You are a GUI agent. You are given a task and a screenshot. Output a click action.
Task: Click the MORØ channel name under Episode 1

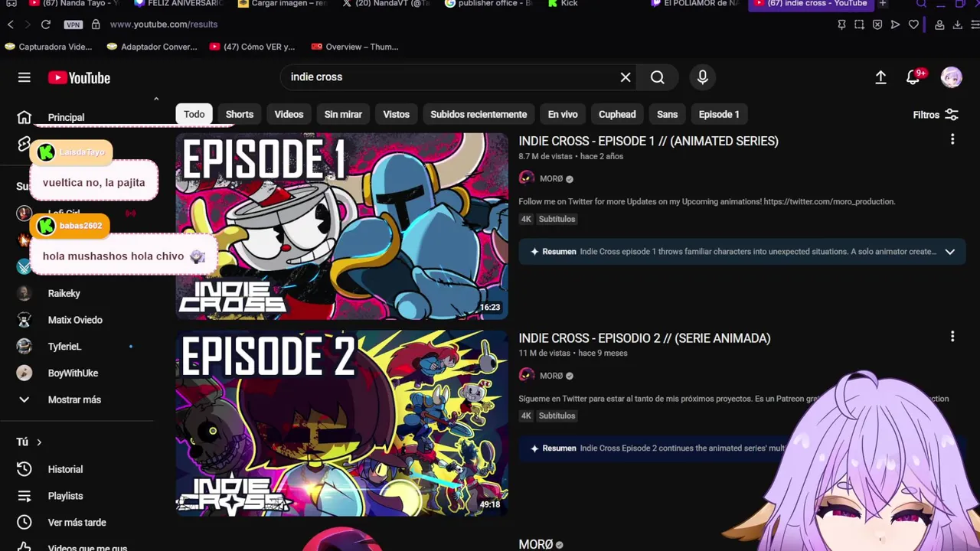tap(551, 178)
